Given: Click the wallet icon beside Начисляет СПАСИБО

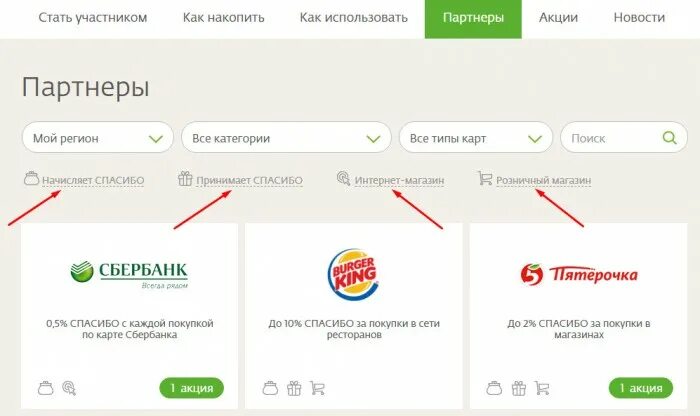Looking at the screenshot, I should tap(31, 179).
